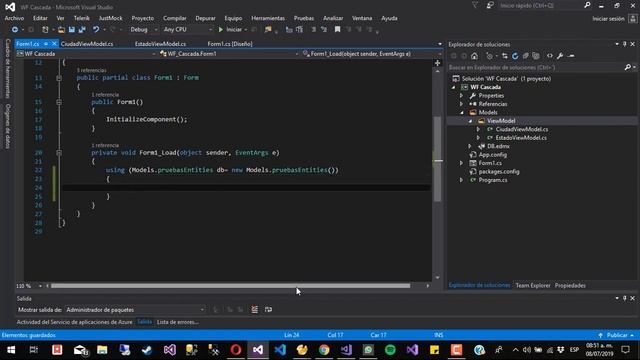The height and width of the screenshot is (360, 640).
Task: Click the collapse all icon in Solution Explorer
Action: pyautogui.click(x=526, y=56)
